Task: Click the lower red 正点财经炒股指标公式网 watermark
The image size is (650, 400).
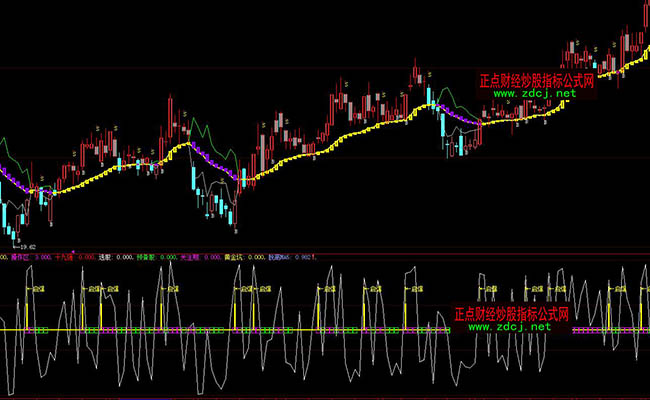Action: pyautogui.click(x=510, y=314)
